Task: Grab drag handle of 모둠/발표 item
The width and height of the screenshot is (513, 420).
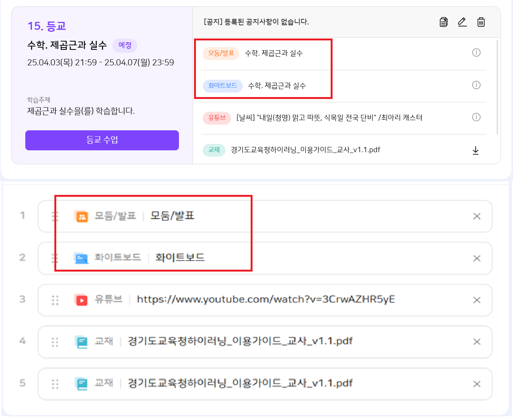Action: (x=55, y=216)
